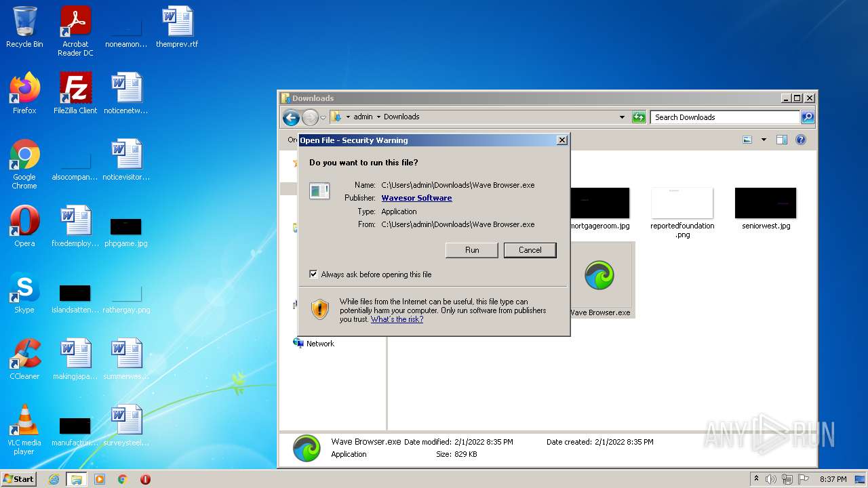Open the What's the risk? link

coord(397,319)
